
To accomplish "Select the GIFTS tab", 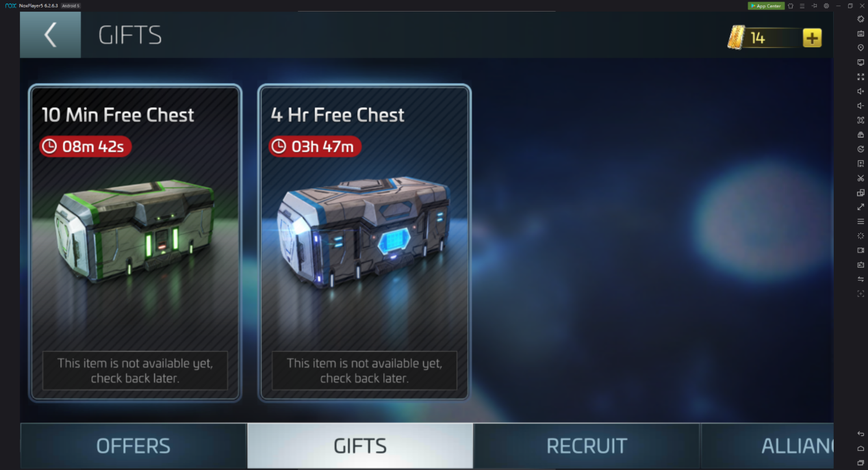I will tap(360, 446).
